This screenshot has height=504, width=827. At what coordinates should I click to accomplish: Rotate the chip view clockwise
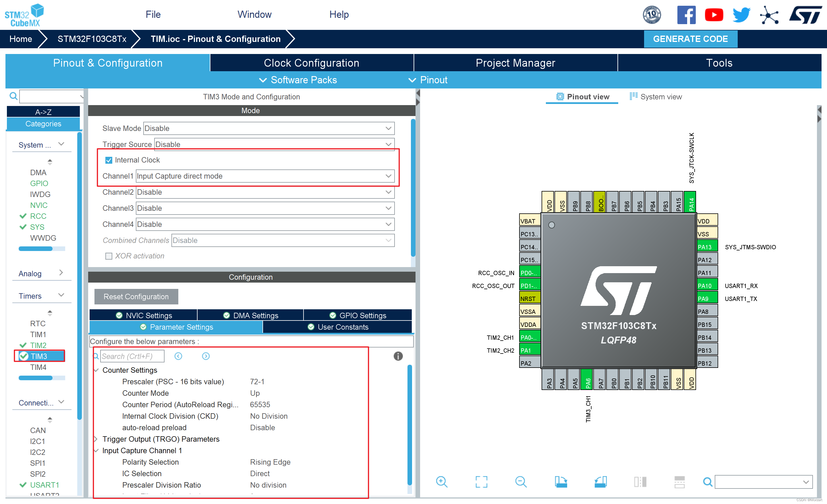pyautogui.click(x=561, y=482)
